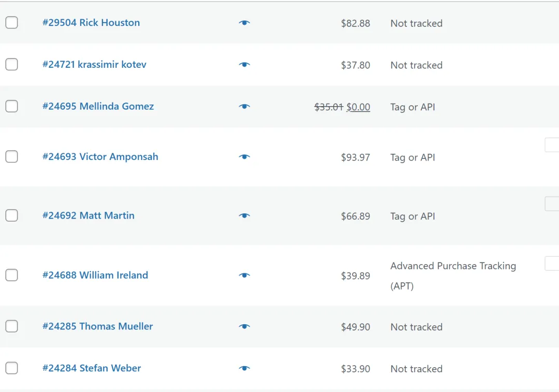The image size is (559, 392).
Task: Tick checkbox for Mellinda Gomez order
Action: [11, 106]
